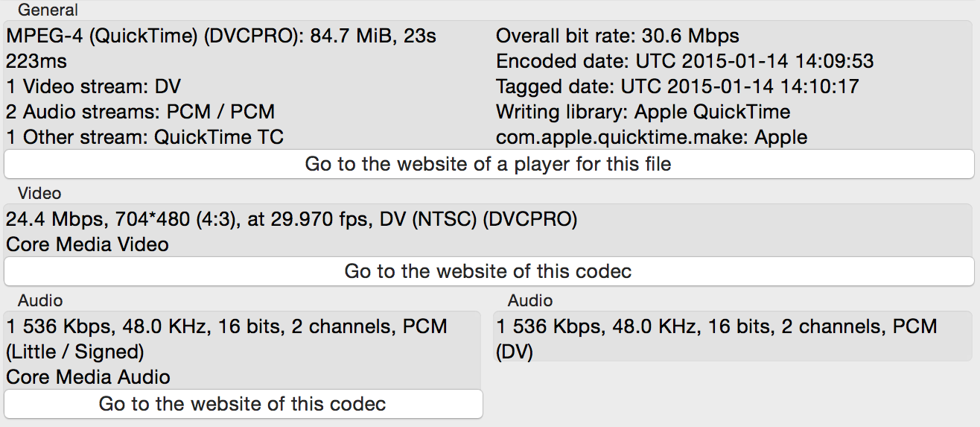Click the "(Little / Signed)" audio text
The height and width of the screenshot is (427, 980).
pos(75,352)
